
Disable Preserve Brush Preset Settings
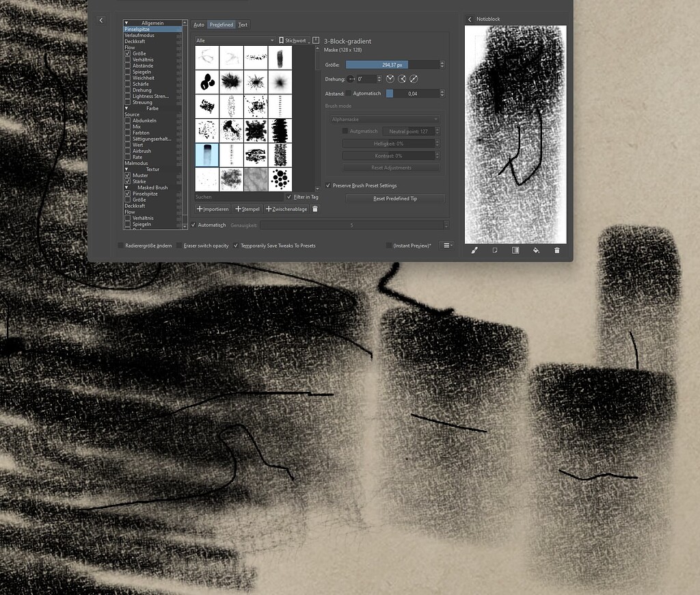coord(329,185)
